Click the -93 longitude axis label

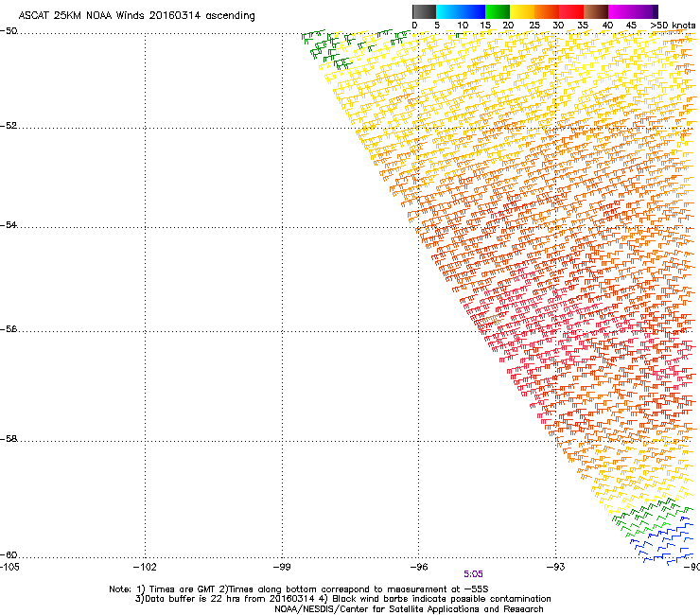click(x=555, y=567)
